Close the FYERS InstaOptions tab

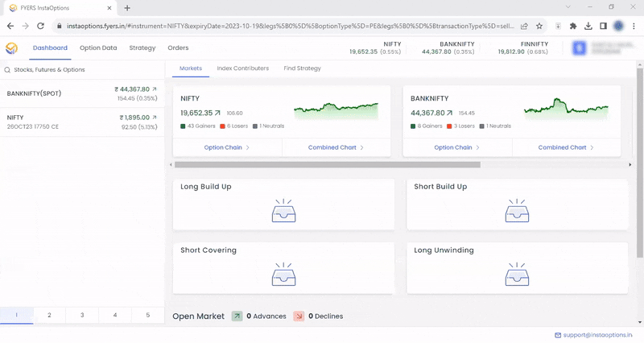pyautogui.click(x=109, y=8)
